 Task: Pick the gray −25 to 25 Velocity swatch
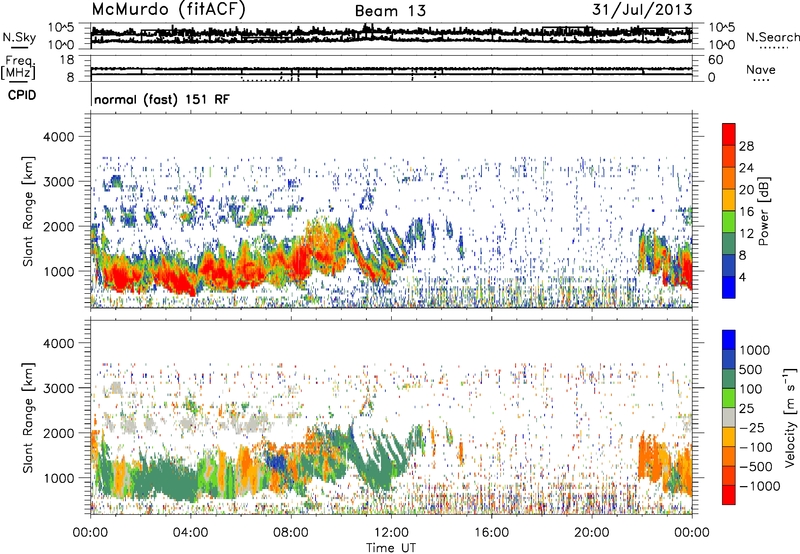[729, 417]
